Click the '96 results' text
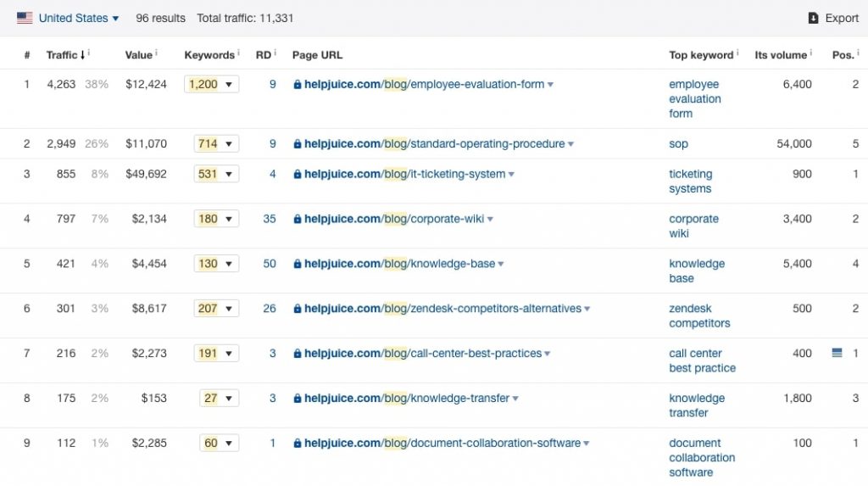The height and width of the screenshot is (486, 868). click(160, 18)
